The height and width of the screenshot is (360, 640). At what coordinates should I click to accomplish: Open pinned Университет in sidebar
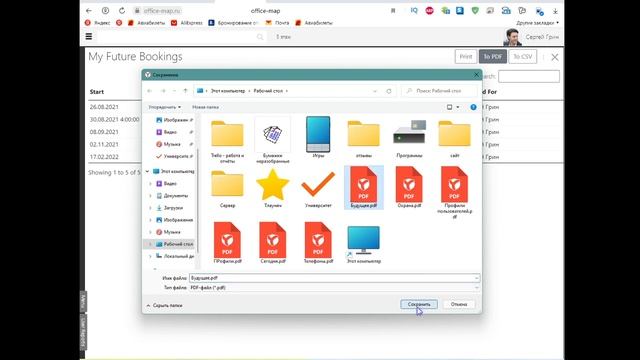point(176,156)
